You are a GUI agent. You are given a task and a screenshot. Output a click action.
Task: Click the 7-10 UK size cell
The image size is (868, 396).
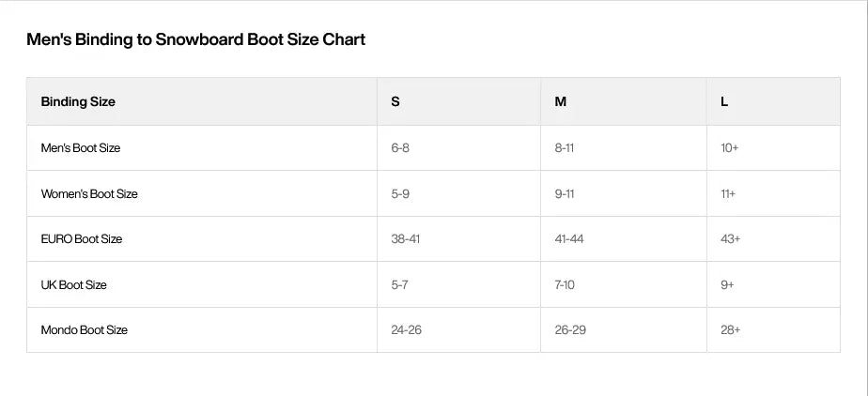tap(624, 285)
